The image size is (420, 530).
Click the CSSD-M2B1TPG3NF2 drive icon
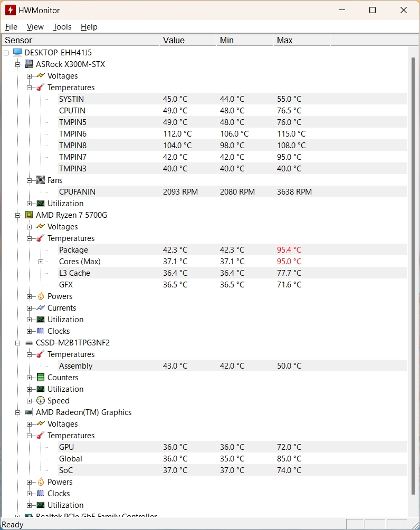[x=29, y=343]
